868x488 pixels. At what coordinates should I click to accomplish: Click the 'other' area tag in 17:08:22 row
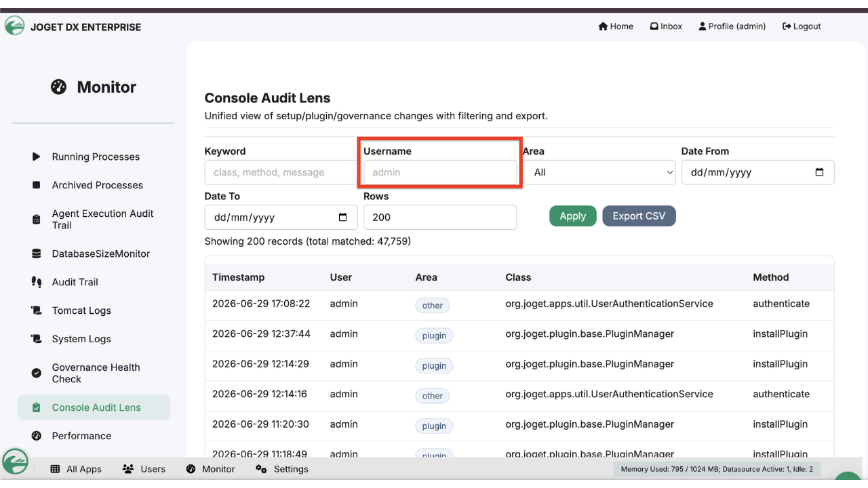pos(433,306)
